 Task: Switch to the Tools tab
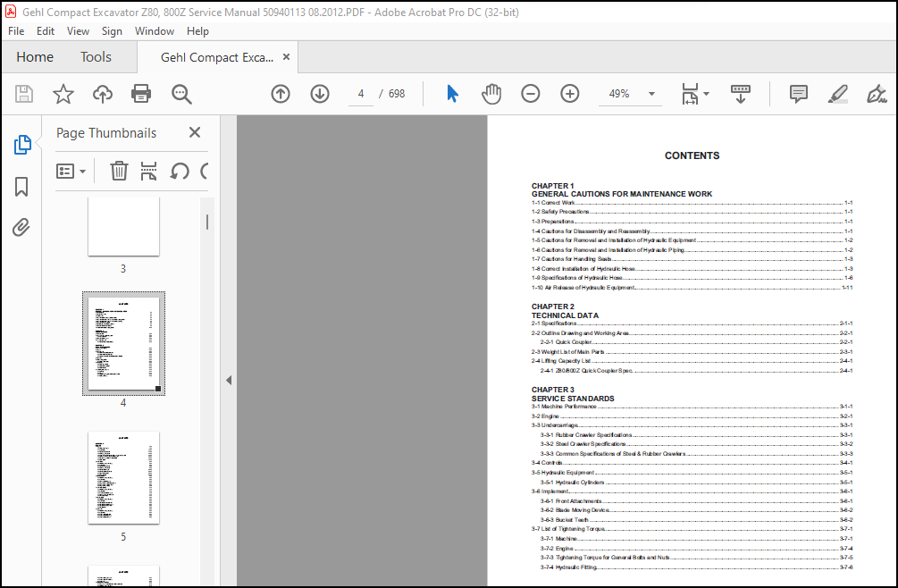(96, 56)
